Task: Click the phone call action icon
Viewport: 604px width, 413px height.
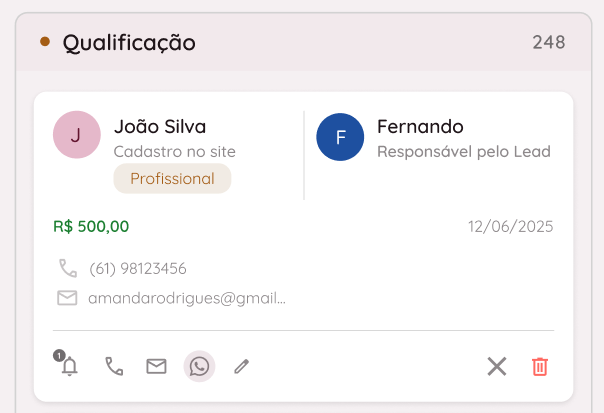Action: (x=114, y=366)
